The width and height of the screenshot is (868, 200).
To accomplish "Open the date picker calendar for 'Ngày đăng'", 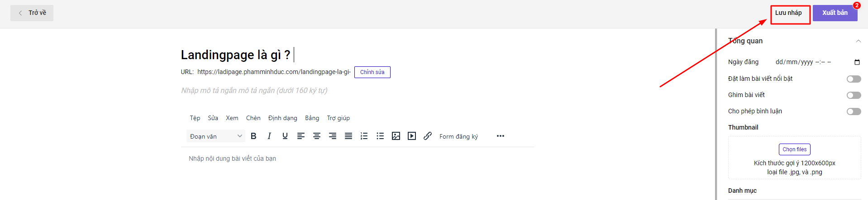I will pyautogui.click(x=857, y=62).
